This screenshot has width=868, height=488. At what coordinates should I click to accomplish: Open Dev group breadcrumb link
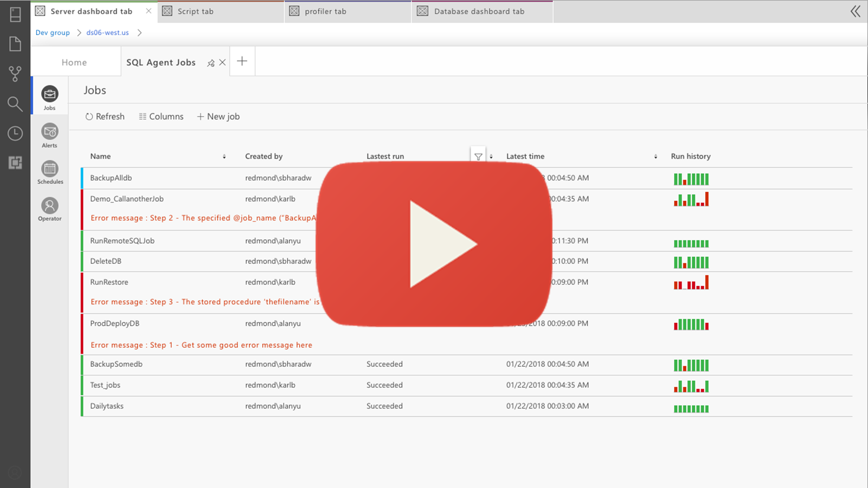pos(53,33)
